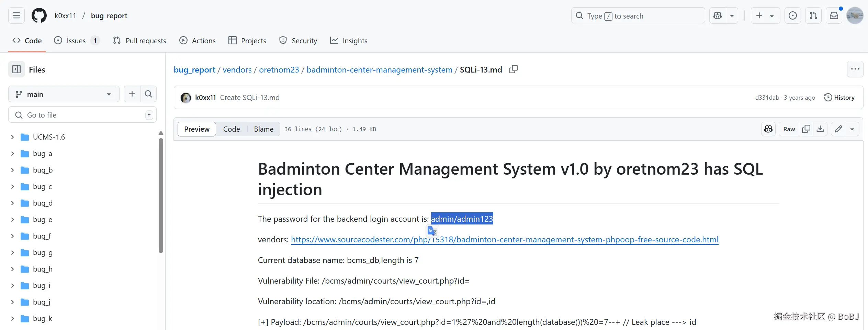Open the Copilot dropdown arrow in header

(x=732, y=15)
